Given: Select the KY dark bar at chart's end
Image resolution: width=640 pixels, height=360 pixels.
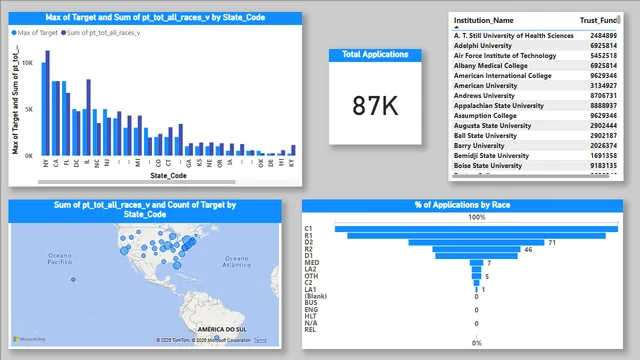Looking at the screenshot, I should [x=293, y=150].
